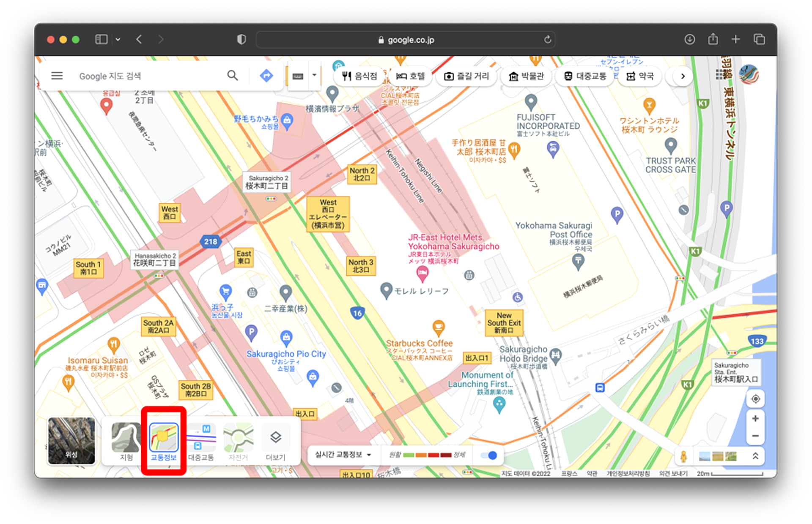Open Safari downloads icon

[x=689, y=39]
